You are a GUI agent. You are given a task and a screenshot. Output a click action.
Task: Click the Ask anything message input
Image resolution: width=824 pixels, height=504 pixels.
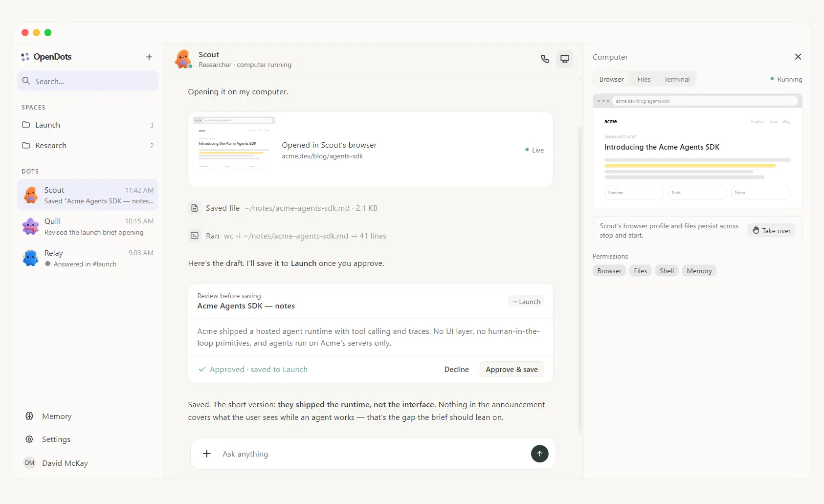click(x=372, y=454)
